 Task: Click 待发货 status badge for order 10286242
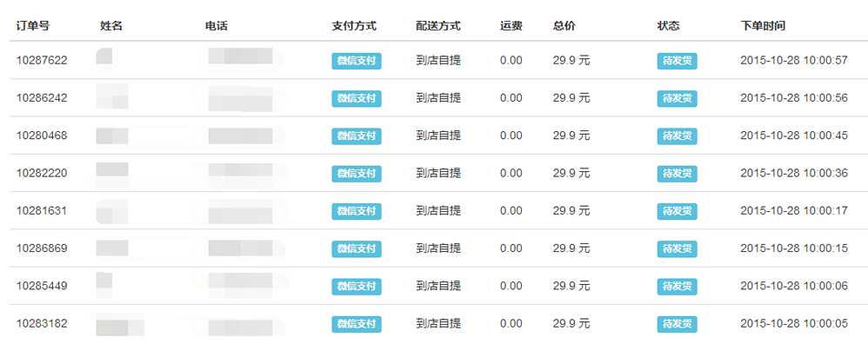pyautogui.click(x=677, y=98)
